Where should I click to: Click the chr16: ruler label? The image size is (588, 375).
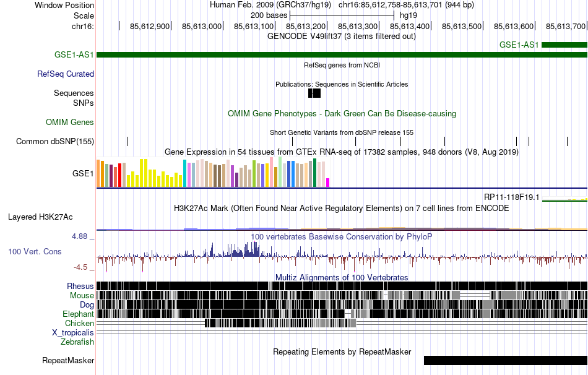point(83,26)
